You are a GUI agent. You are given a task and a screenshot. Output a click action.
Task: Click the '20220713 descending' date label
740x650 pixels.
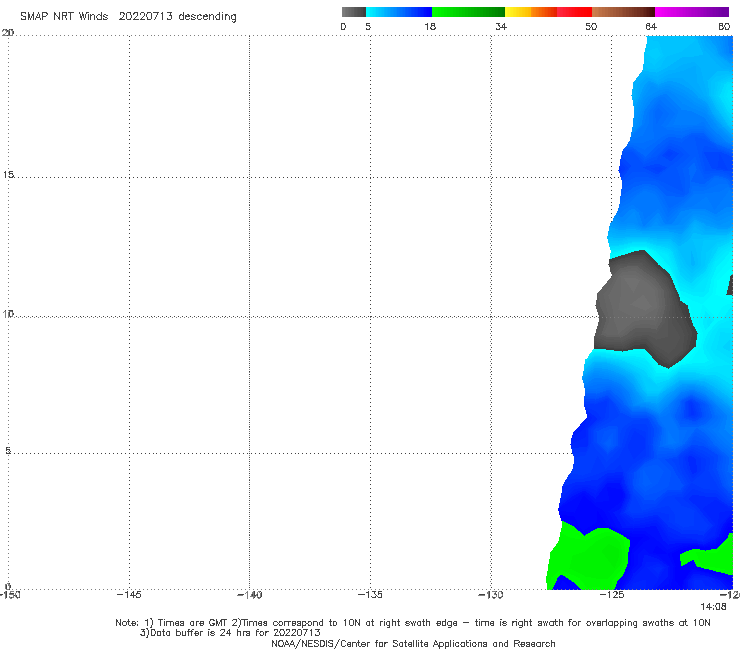[177, 16]
